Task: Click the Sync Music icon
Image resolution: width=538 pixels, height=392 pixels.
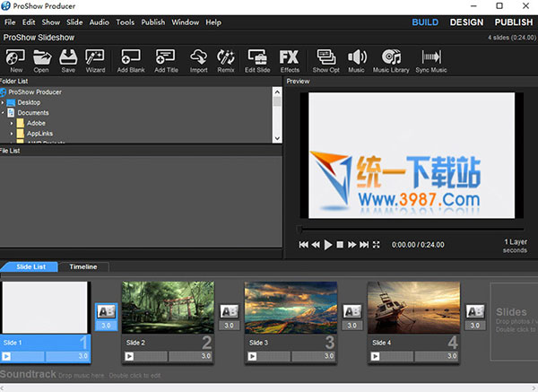Action: (x=431, y=61)
